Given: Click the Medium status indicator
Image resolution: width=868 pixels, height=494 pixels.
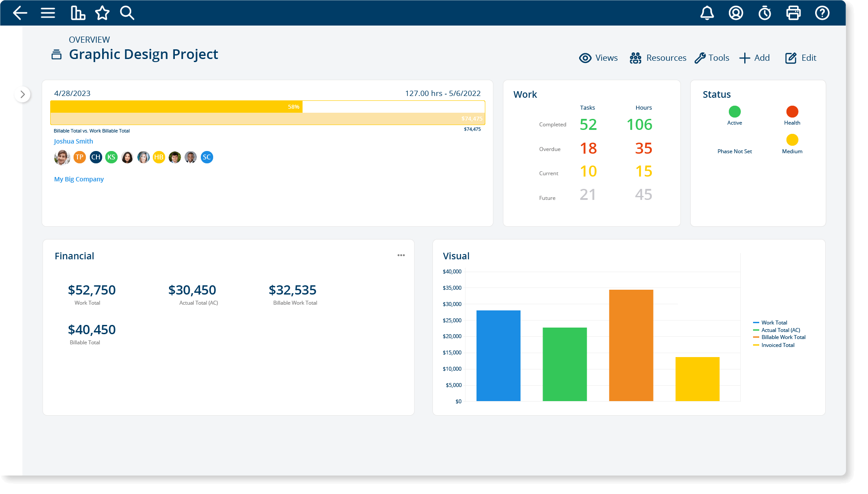Looking at the screenshot, I should tap(792, 140).
